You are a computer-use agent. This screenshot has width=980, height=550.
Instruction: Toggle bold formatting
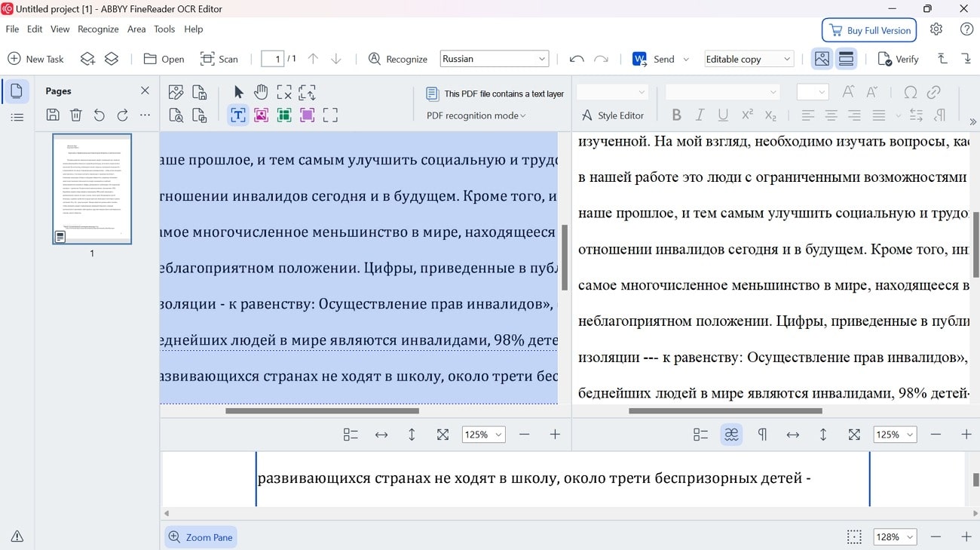tap(676, 115)
